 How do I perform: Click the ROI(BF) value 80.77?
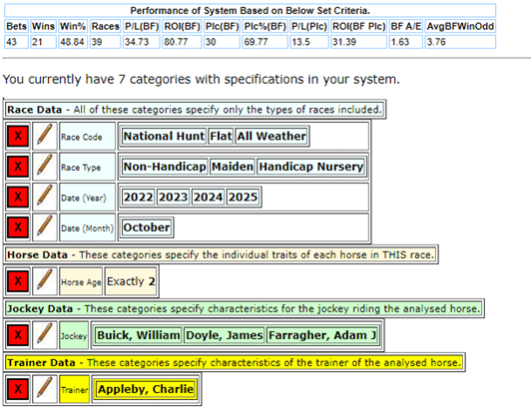[182, 42]
